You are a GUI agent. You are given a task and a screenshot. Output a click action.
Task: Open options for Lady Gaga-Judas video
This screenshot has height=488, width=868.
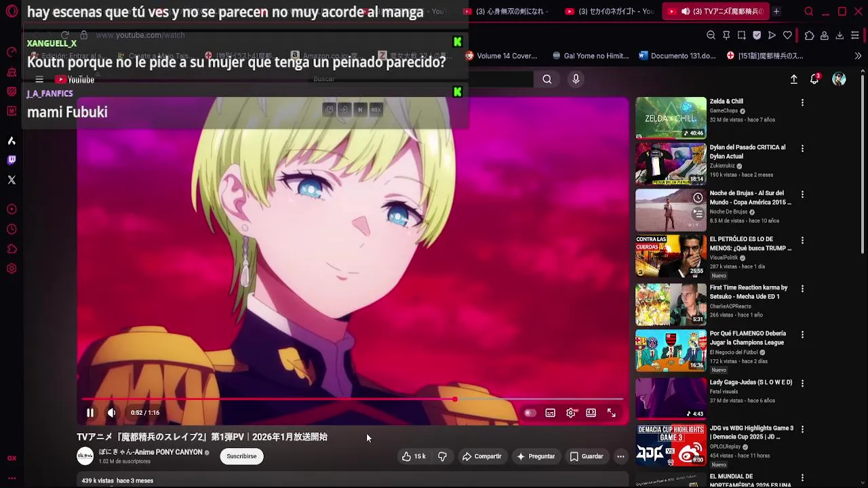pyautogui.click(x=802, y=383)
